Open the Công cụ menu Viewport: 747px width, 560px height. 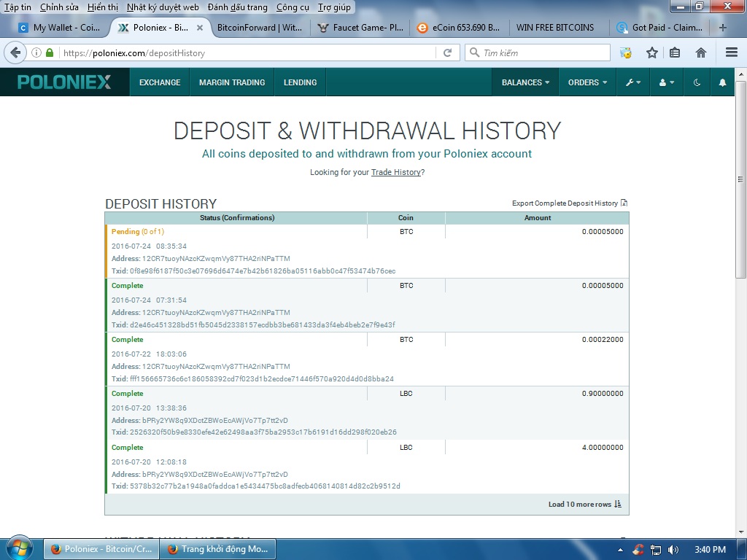click(293, 7)
